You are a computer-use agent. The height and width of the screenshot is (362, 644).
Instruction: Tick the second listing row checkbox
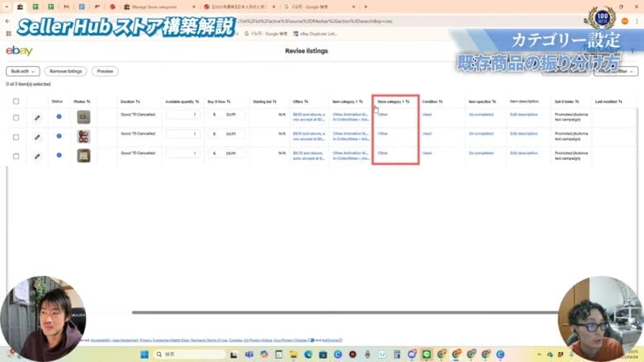click(16, 137)
